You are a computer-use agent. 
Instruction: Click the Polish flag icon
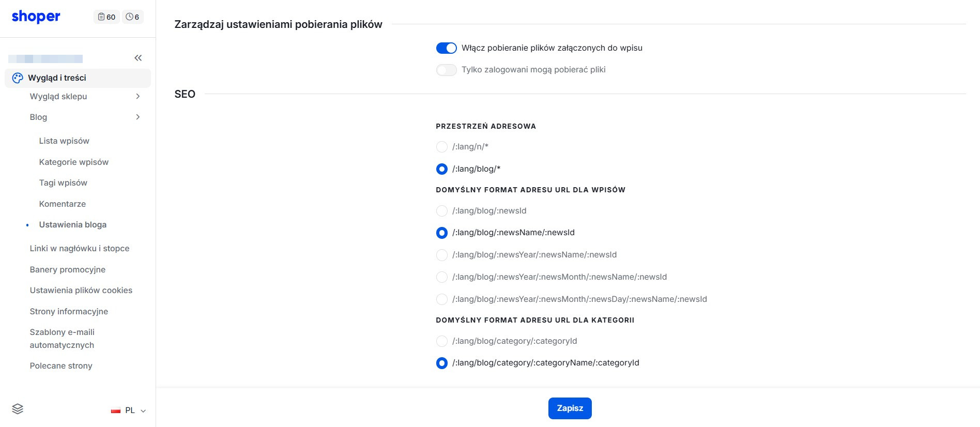pos(116,410)
